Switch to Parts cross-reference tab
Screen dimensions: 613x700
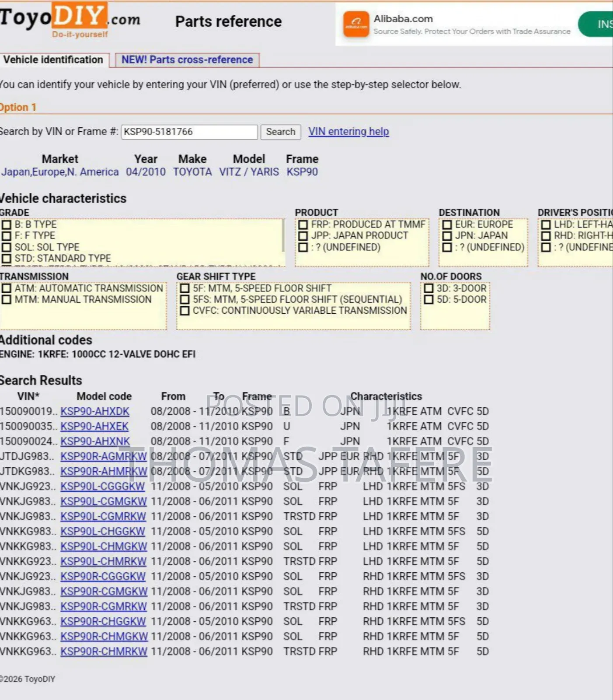(187, 60)
